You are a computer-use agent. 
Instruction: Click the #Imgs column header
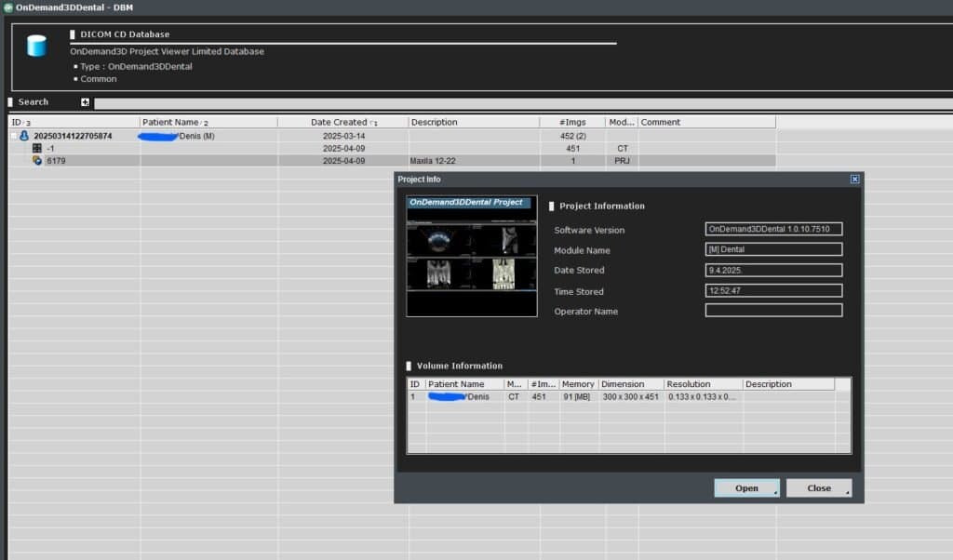pos(572,122)
